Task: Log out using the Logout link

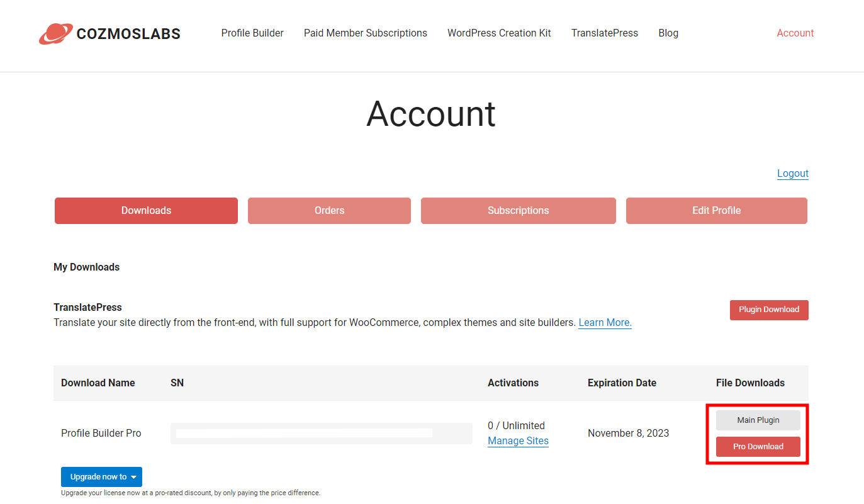Action: coord(793,173)
